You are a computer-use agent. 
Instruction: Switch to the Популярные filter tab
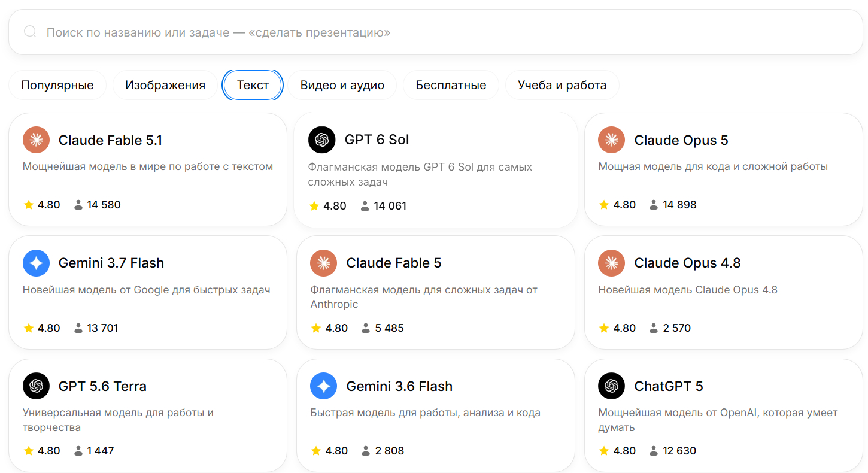pyautogui.click(x=57, y=85)
